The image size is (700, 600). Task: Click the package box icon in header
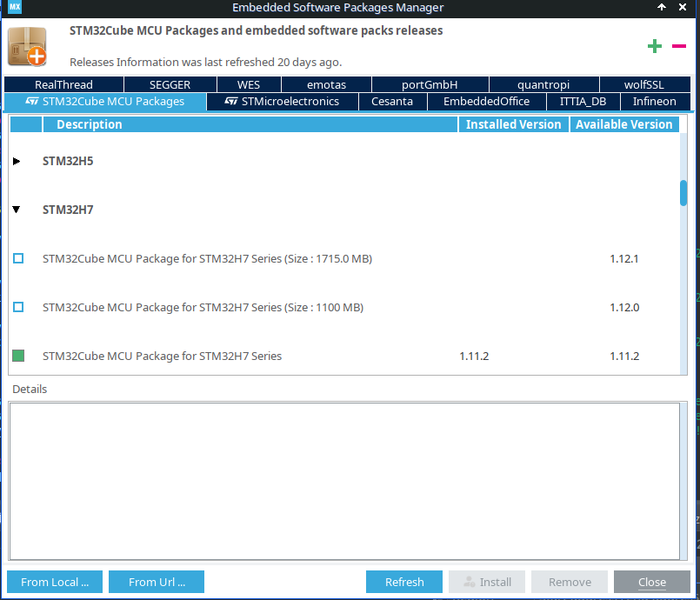click(x=27, y=46)
